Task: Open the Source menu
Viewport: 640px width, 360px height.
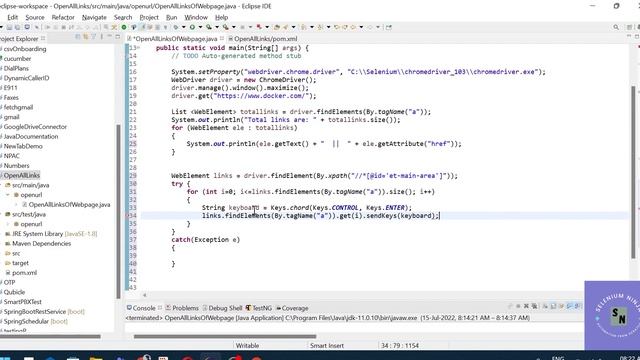Action: (35, 17)
